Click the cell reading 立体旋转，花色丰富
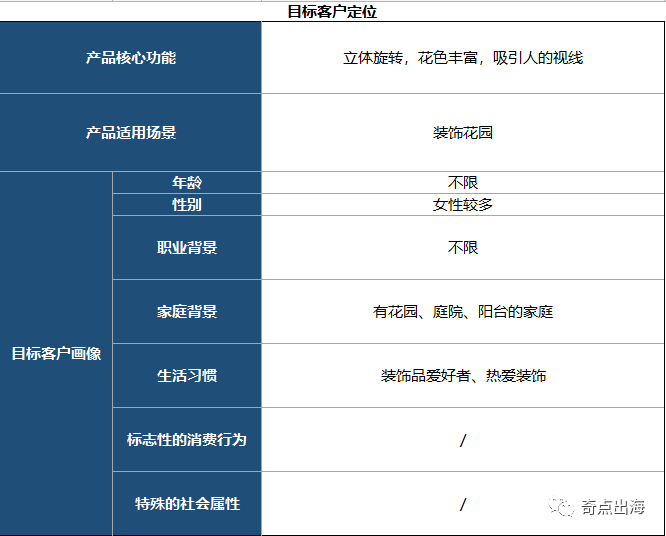The width and height of the screenshot is (666, 536). (x=463, y=58)
